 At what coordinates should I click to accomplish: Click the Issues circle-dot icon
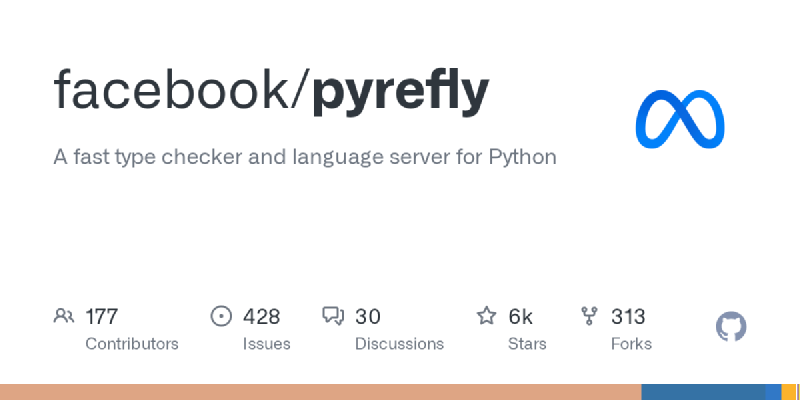tap(221, 316)
